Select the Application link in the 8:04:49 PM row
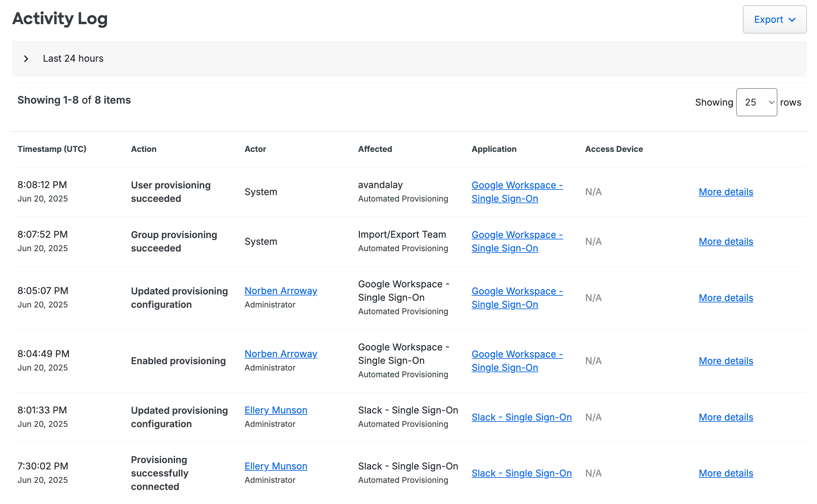This screenshot has height=504, width=817. pyautogui.click(x=517, y=360)
